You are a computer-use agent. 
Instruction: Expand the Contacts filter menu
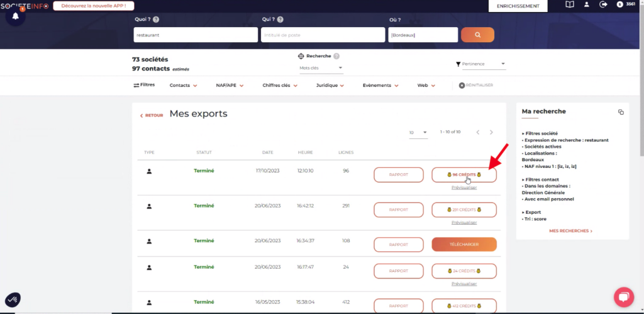[x=183, y=86]
